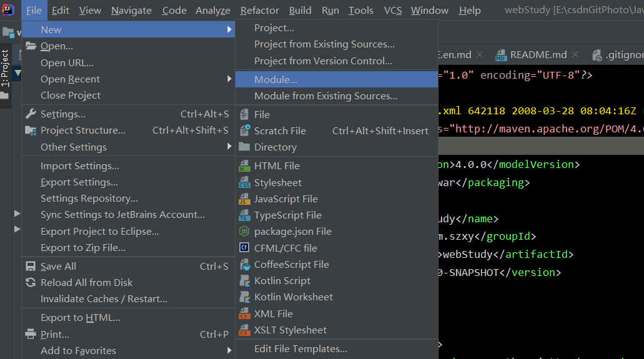Screen dimensions: 644x359
Task: Choose Sync Settings to JetBrains Account...
Action: (128, 214)
